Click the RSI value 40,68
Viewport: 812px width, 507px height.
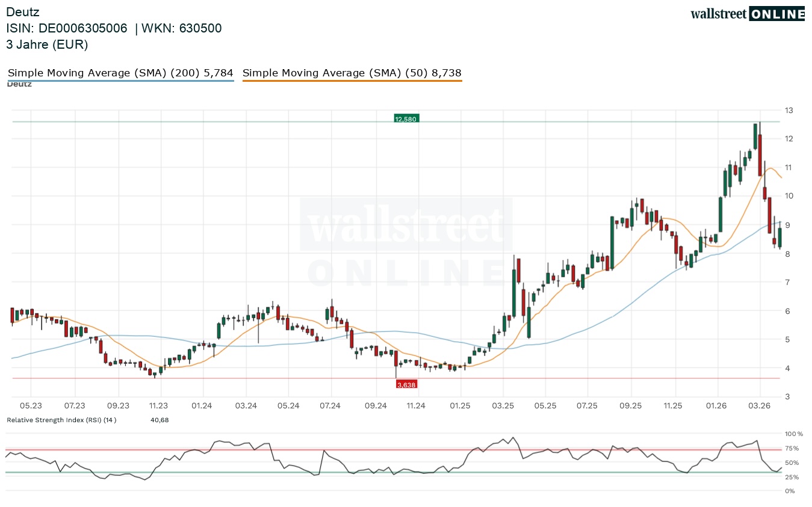160,420
